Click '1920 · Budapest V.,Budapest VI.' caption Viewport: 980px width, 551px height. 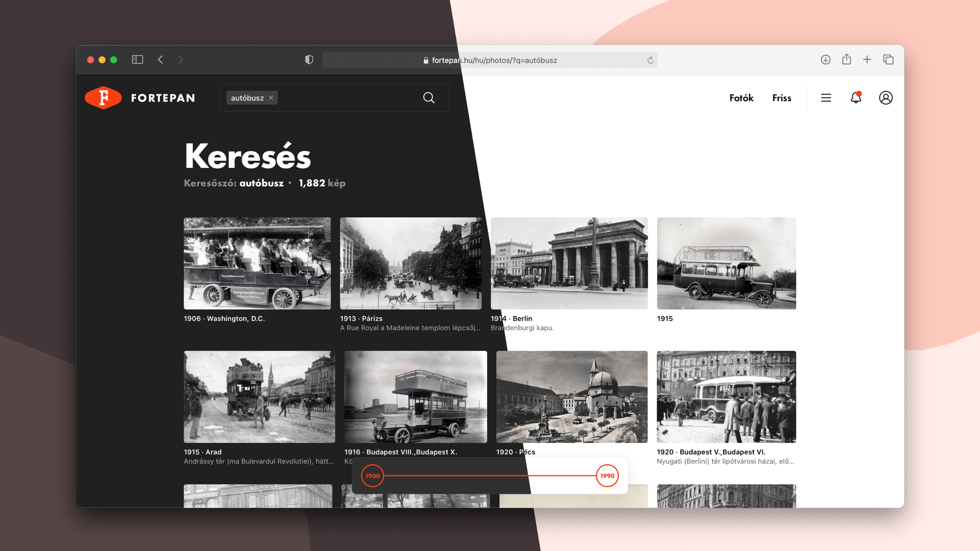pyautogui.click(x=711, y=452)
